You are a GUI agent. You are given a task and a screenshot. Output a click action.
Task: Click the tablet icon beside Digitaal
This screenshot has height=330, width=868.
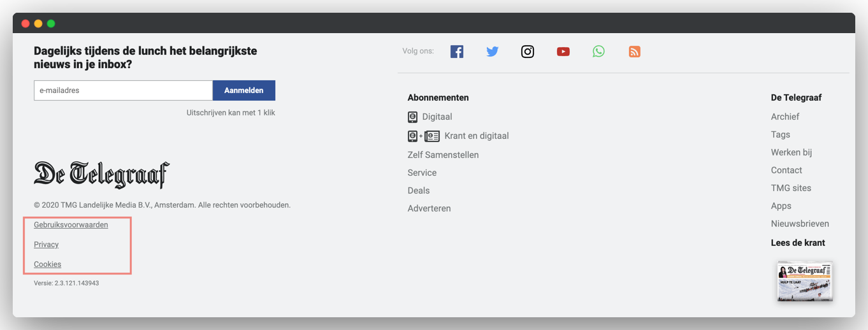click(412, 117)
